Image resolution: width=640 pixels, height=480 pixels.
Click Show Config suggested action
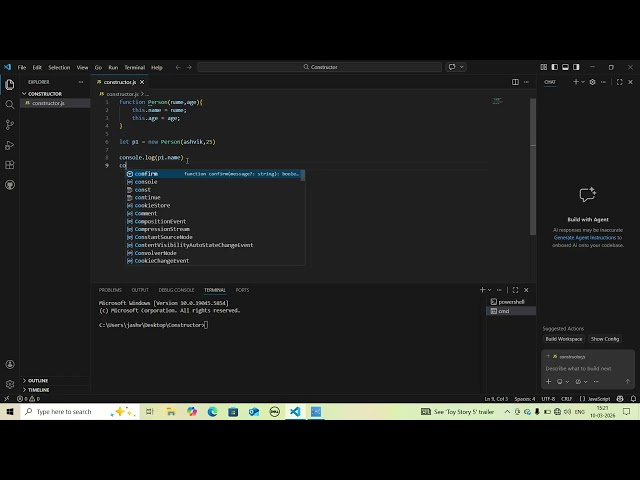[x=605, y=339]
